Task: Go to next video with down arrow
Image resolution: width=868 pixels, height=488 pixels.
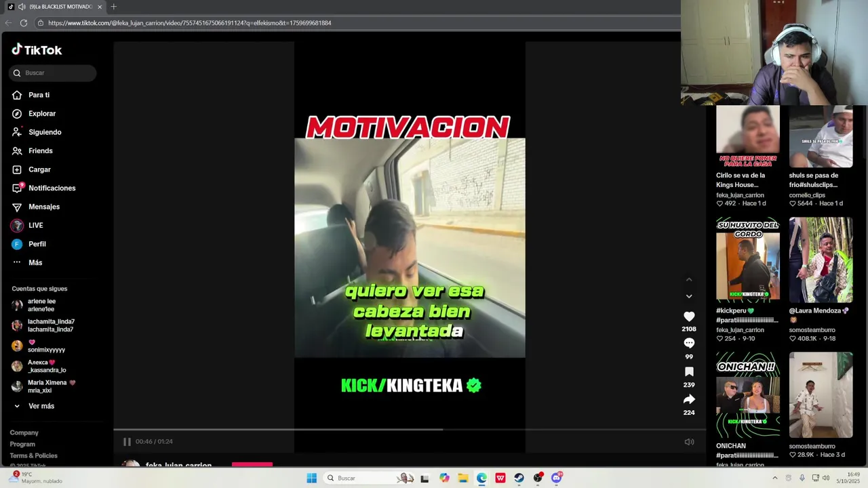Action: tap(689, 296)
